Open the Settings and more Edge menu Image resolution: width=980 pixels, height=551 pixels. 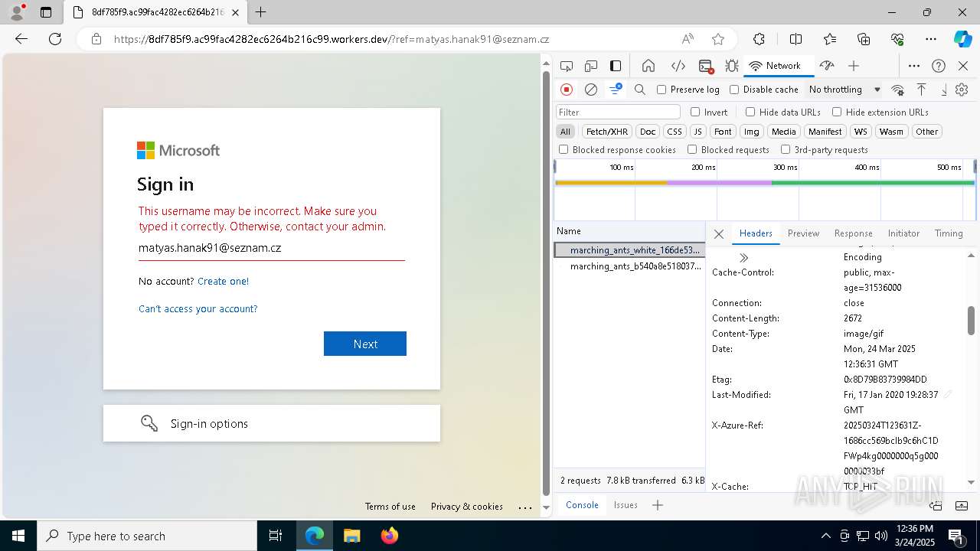tap(931, 39)
